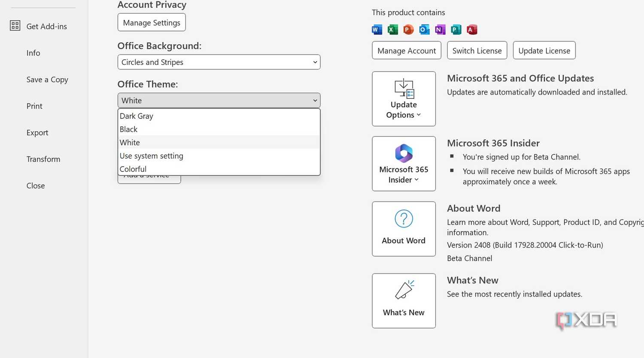This screenshot has height=358, width=644.
Task: Click the Microsoft 365 Insider heading
Action: tap(493, 143)
